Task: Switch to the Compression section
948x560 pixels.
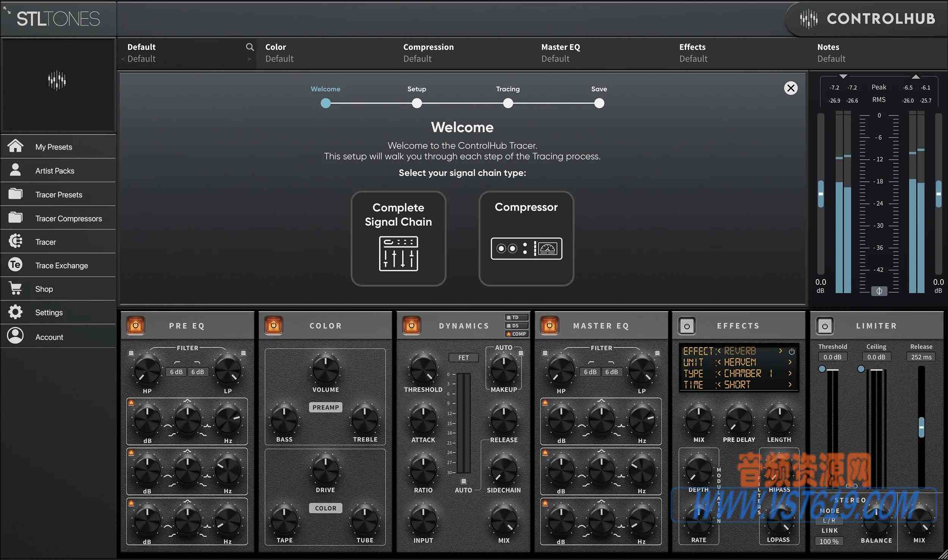Action: (x=428, y=52)
